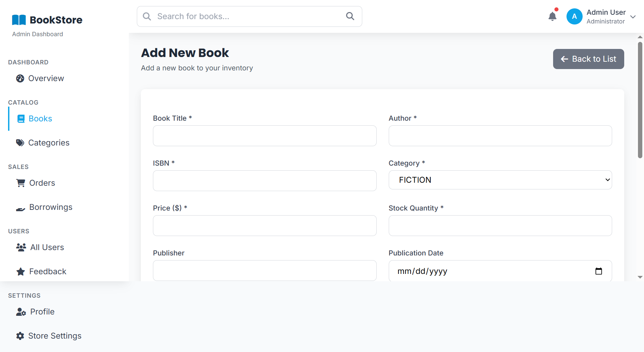644x352 pixels.
Task: Go to Overview in the sidebar
Action: (46, 78)
